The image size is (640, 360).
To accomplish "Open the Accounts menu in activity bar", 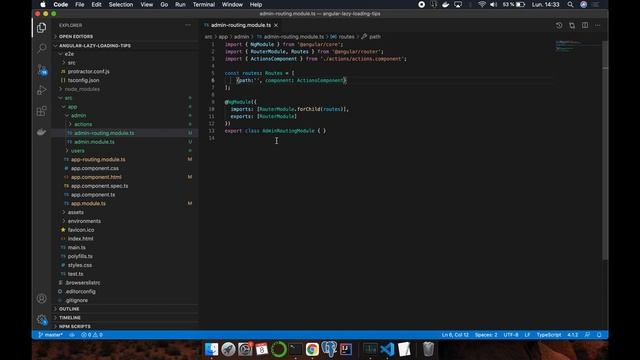I will [x=41, y=298].
